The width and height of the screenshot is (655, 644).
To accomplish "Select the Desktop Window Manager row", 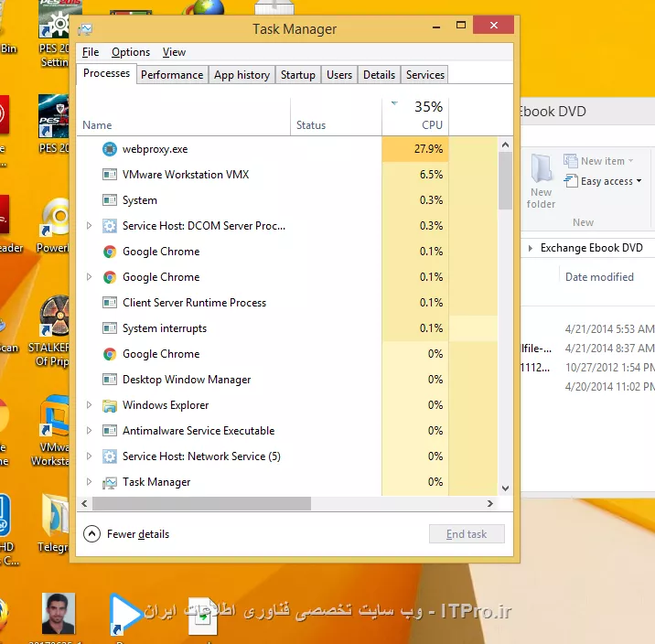I will (287, 380).
